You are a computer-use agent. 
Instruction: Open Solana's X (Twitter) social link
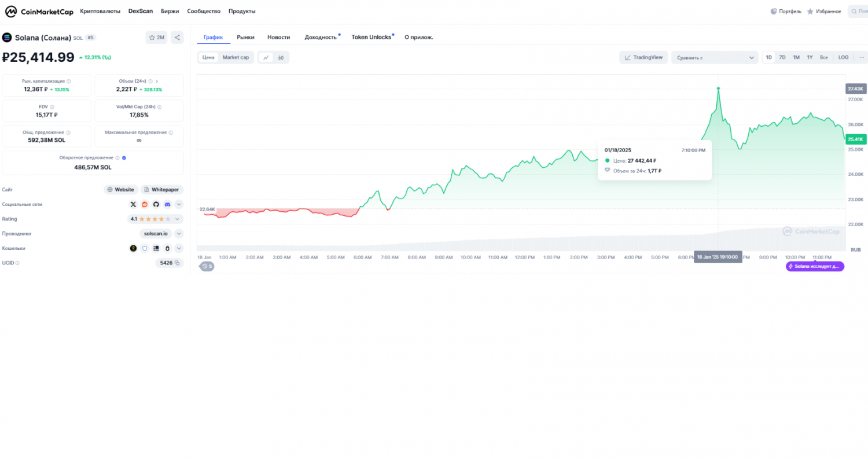coord(133,204)
